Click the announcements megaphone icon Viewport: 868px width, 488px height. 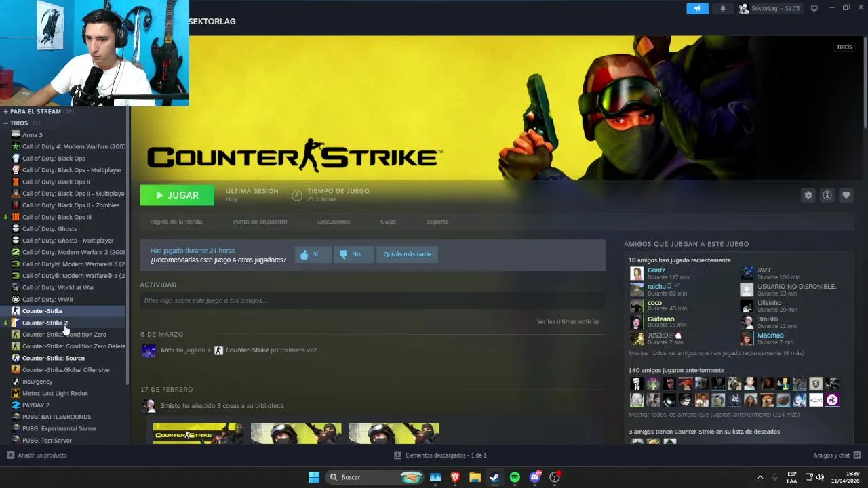[697, 8]
